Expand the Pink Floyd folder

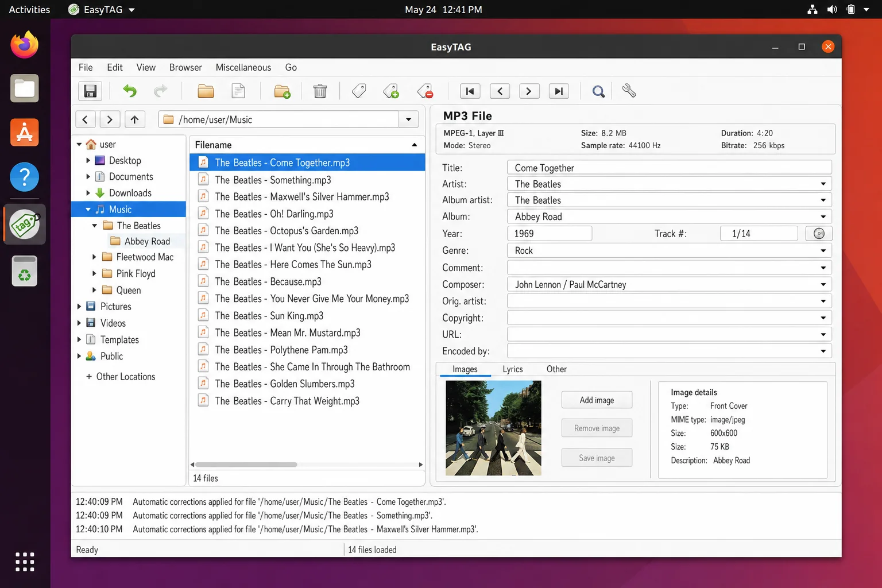point(94,274)
